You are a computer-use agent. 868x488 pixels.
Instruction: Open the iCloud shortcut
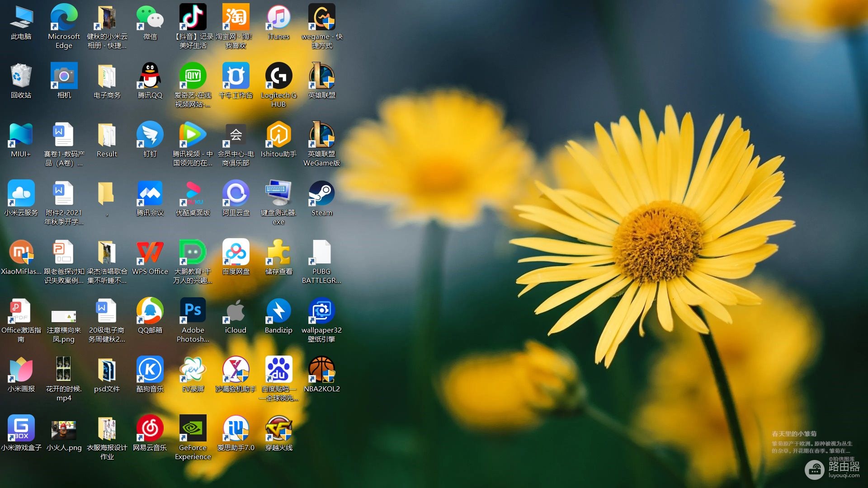[236, 316]
